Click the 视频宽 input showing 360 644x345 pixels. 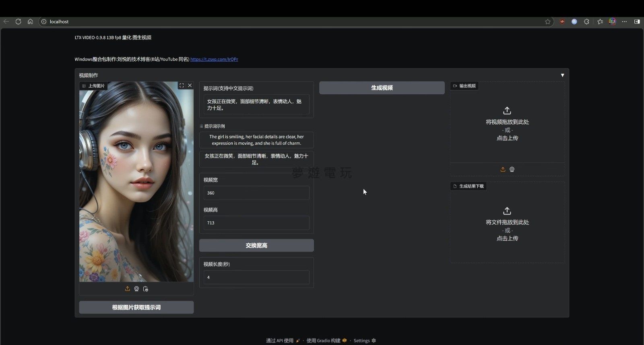point(256,193)
